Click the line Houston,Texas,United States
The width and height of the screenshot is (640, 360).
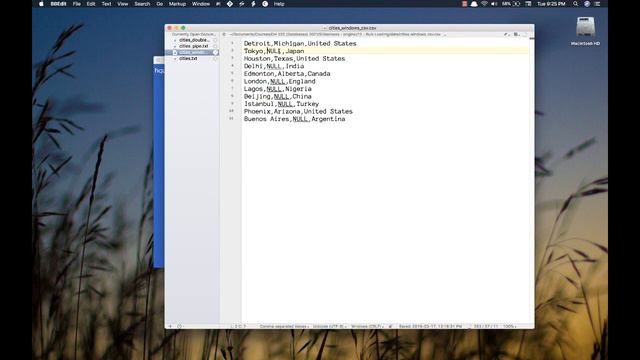pyautogui.click(x=294, y=58)
